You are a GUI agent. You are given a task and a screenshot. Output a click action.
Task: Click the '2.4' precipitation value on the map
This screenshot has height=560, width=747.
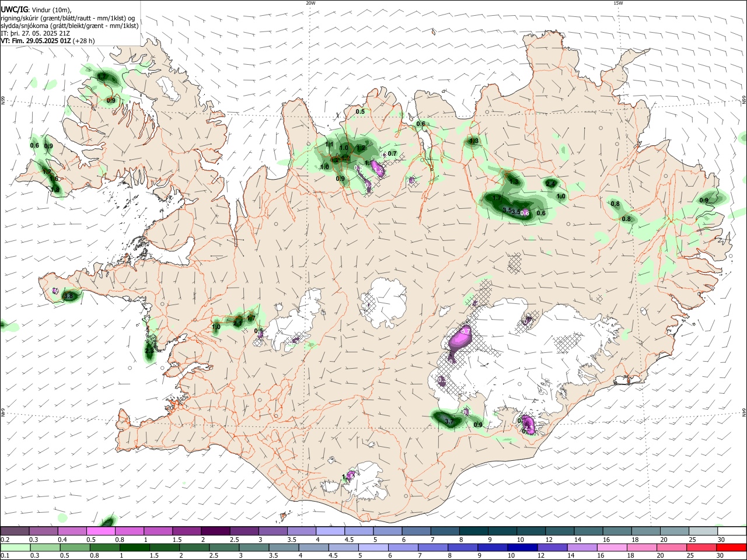click(x=551, y=184)
